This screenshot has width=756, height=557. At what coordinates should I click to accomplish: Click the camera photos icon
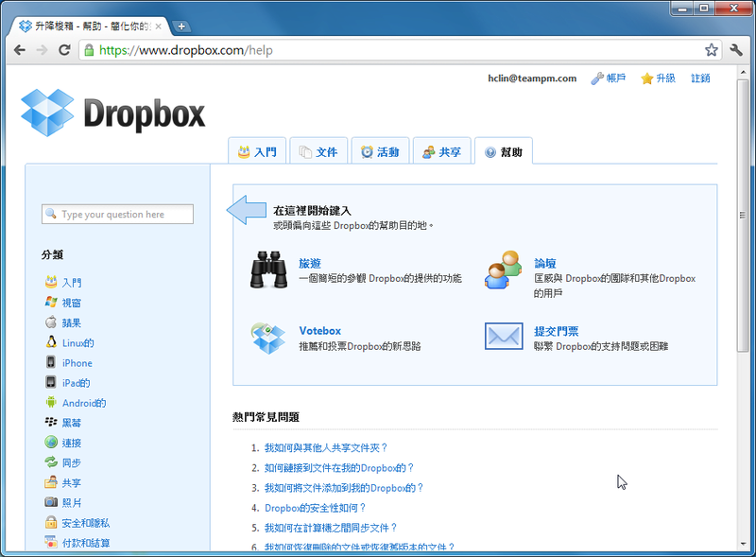pos(51,502)
